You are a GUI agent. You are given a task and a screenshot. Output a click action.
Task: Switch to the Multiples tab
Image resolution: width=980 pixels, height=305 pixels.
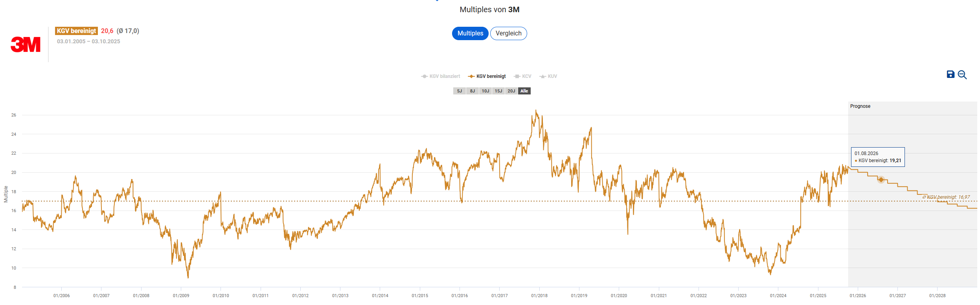point(470,33)
